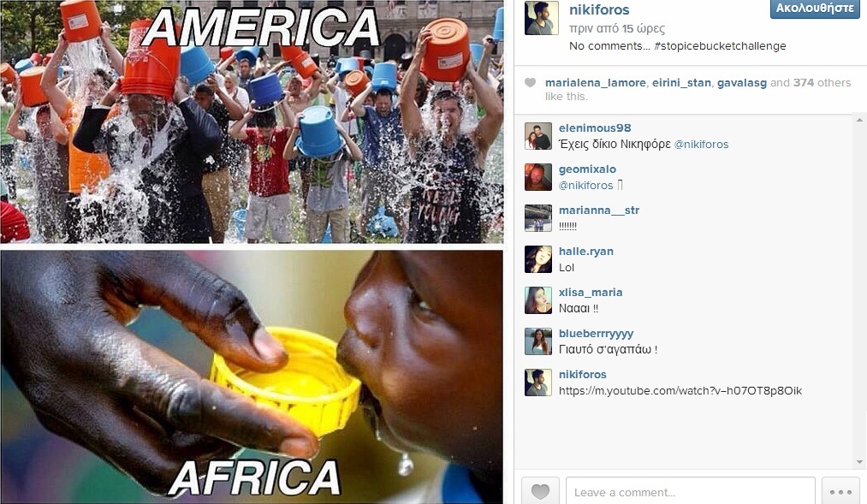This screenshot has height=504, width=867.
Task: Click geomixalo's avatar thumbnail
Action: coord(538,177)
